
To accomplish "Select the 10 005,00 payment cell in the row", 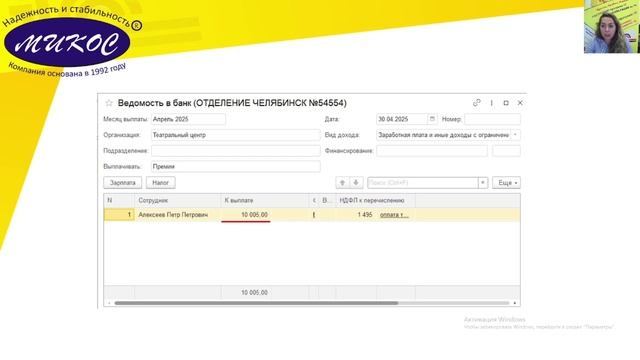I will coord(265,215).
